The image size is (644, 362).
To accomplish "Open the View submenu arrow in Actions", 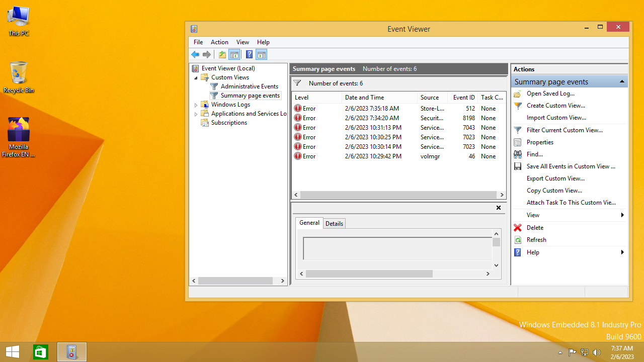I will (x=622, y=215).
